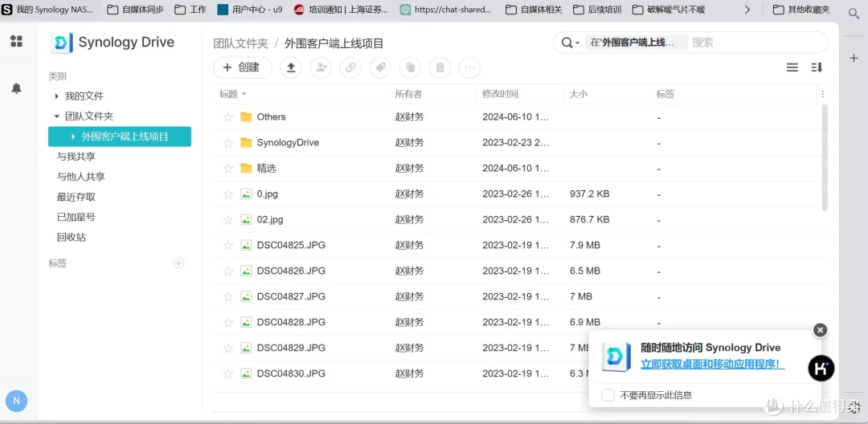Click the share with user icon

321,67
